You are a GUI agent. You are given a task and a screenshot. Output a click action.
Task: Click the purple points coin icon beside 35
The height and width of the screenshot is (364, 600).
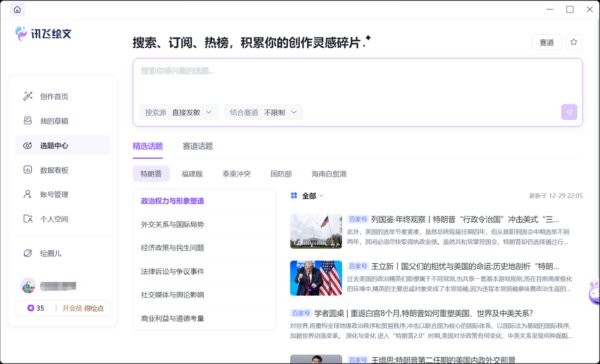point(31,308)
